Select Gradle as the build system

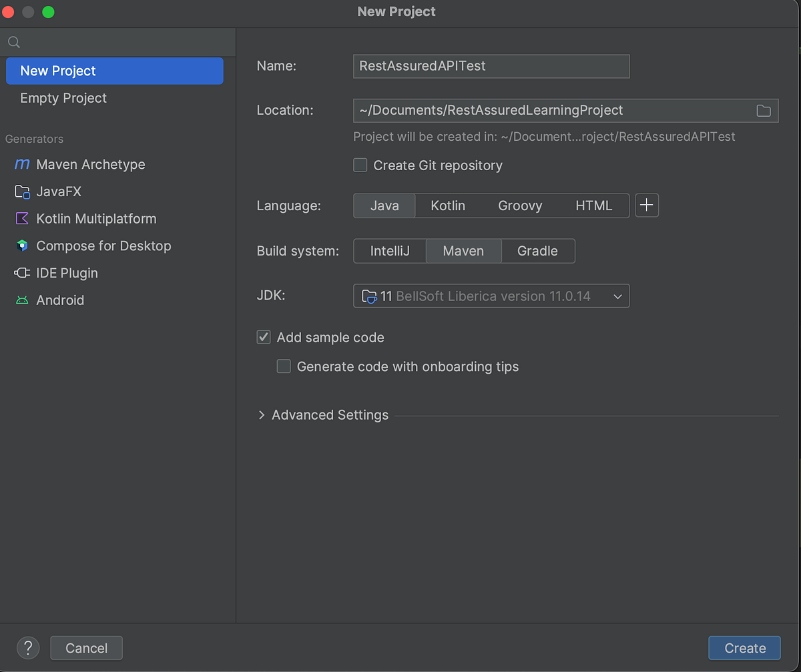pyautogui.click(x=538, y=251)
